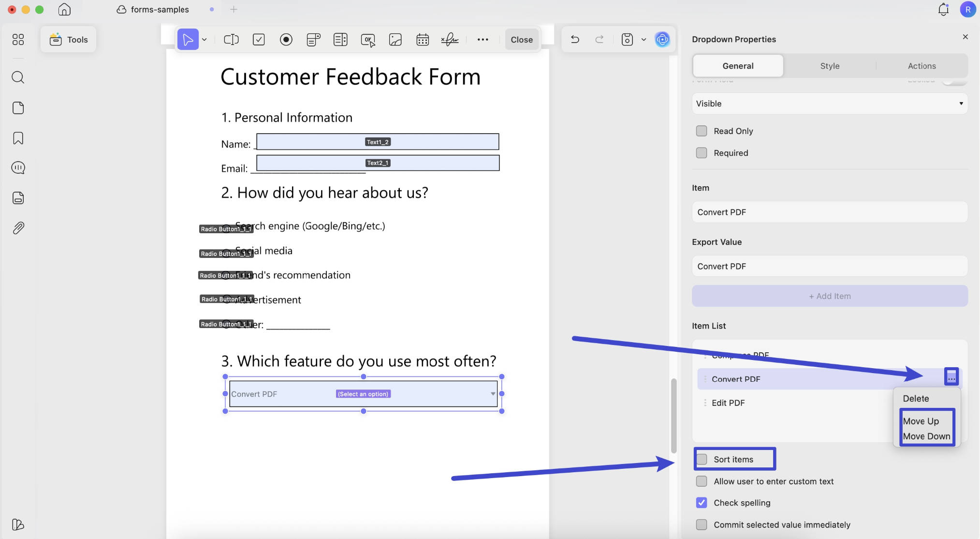Screen dimensions: 980x539
Task: Choose the Signature Field form tool
Action: coord(450,39)
